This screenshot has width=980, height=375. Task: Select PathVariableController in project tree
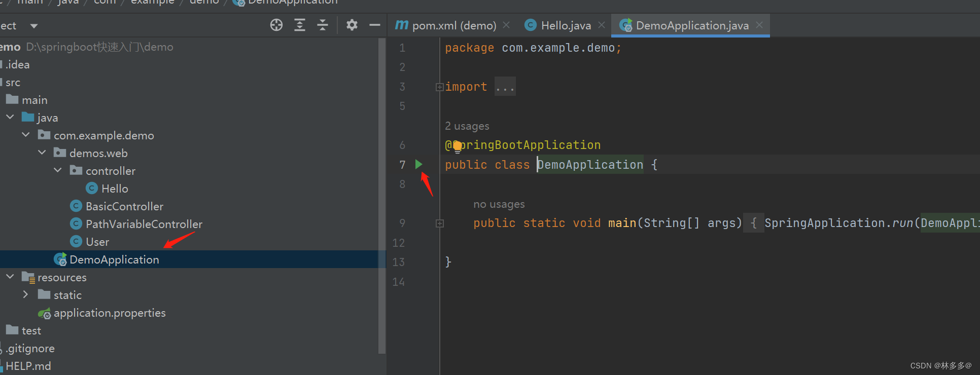[x=144, y=224]
